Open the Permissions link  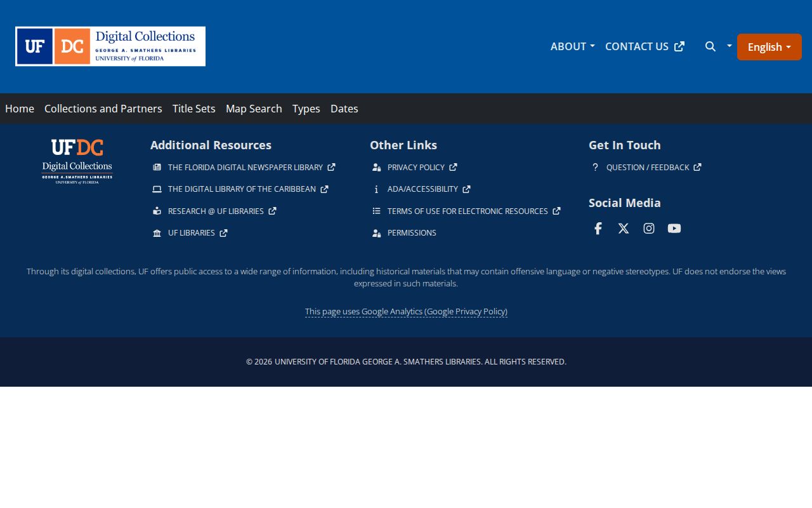click(412, 233)
